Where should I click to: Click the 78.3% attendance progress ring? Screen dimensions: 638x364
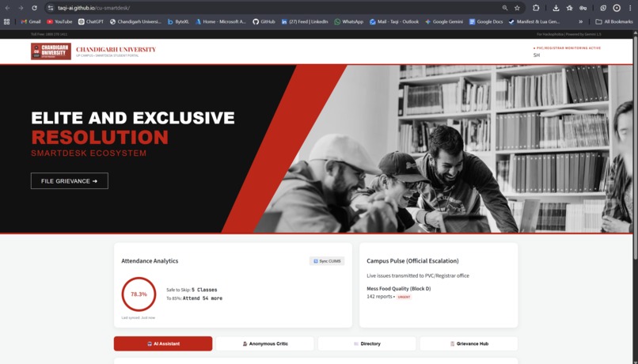[x=139, y=294]
